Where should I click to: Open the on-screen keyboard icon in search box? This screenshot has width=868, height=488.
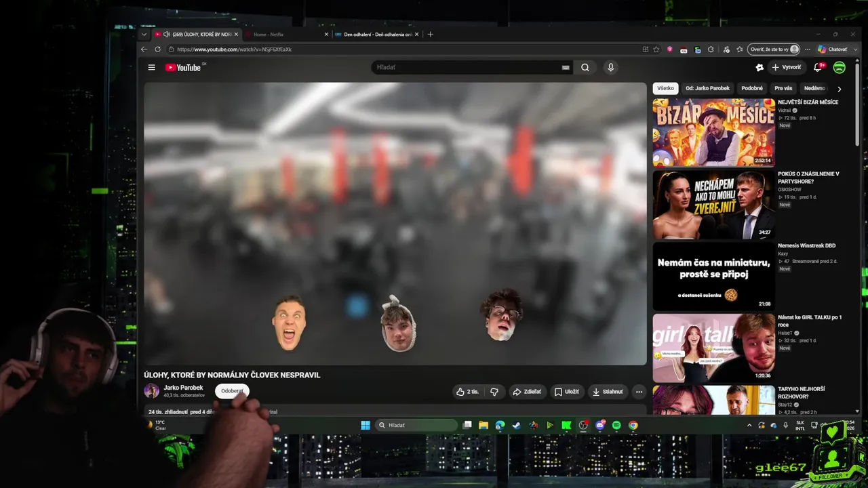pos(566,68)
